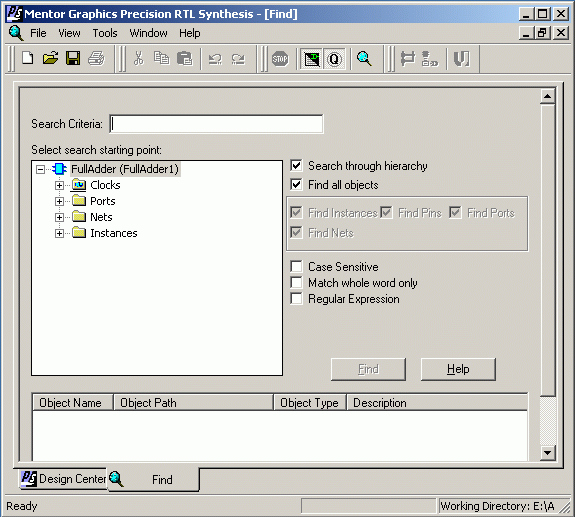Enable Regular Expression checkbox

(296, 299)
